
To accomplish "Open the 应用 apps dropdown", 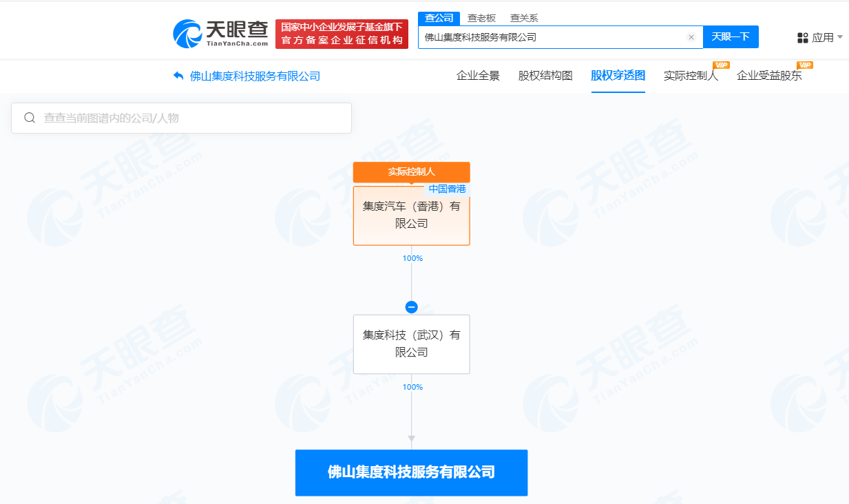I will tap(820, 38).
